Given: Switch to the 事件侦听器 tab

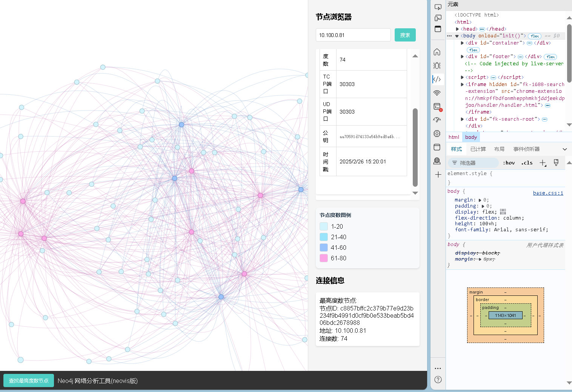Looking at the screenshot, I should [x=526, y=149].
